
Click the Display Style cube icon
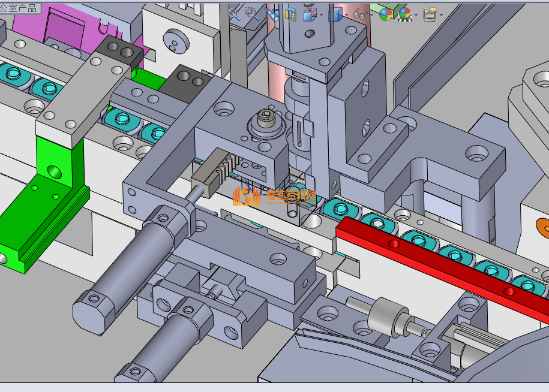[x=335, y=14]
